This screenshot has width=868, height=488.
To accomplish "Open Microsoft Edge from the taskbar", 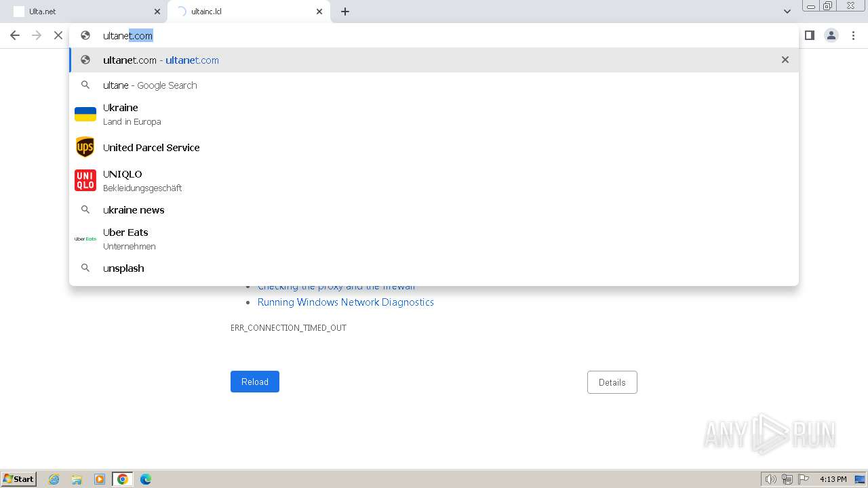I will [x=146, y=479].
